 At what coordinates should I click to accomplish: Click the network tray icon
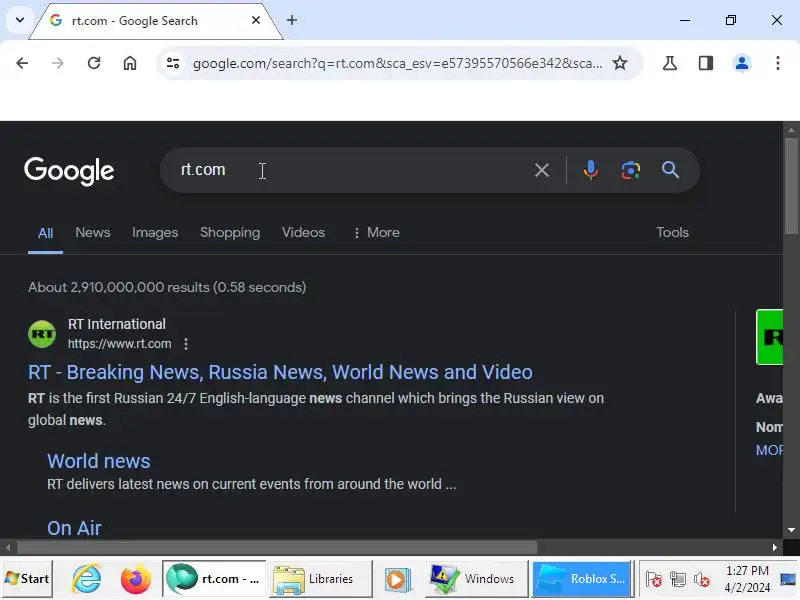678,580
